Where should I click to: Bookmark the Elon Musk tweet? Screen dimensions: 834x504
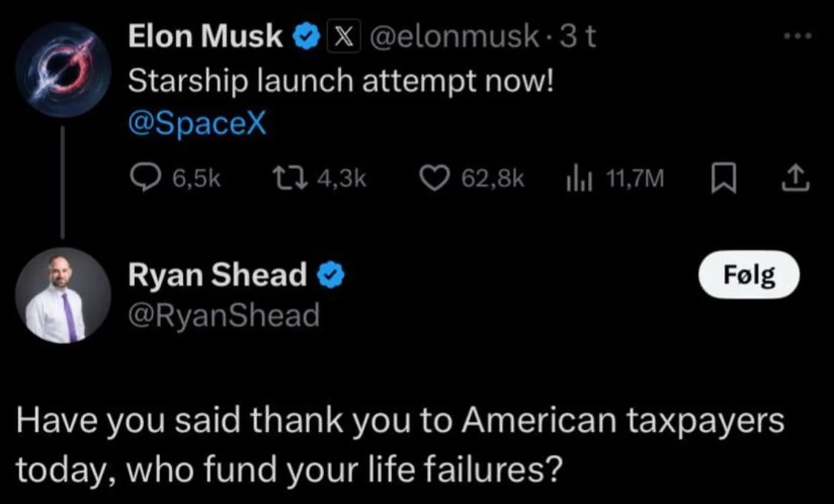pos(722,178)
